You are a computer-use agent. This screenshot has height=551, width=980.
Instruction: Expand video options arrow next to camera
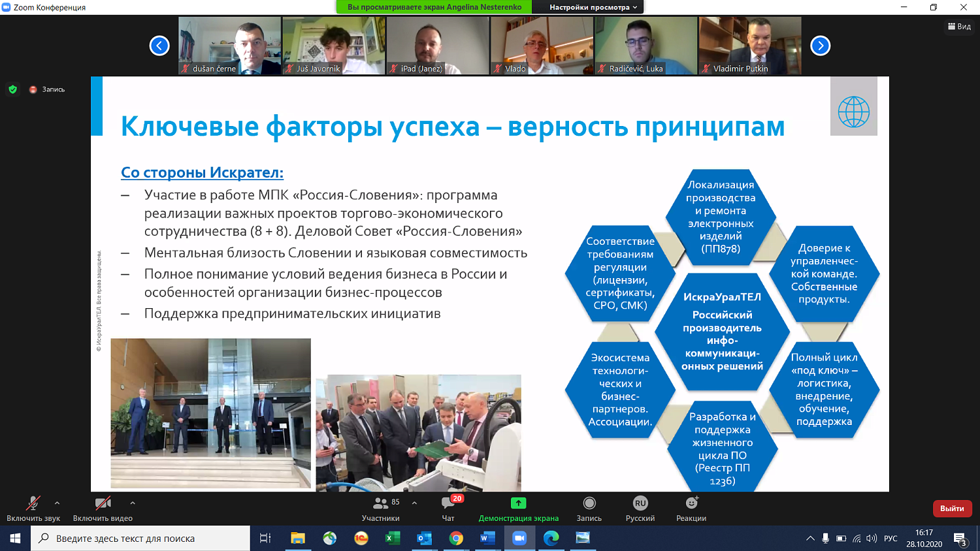click(x=133, y=503)
